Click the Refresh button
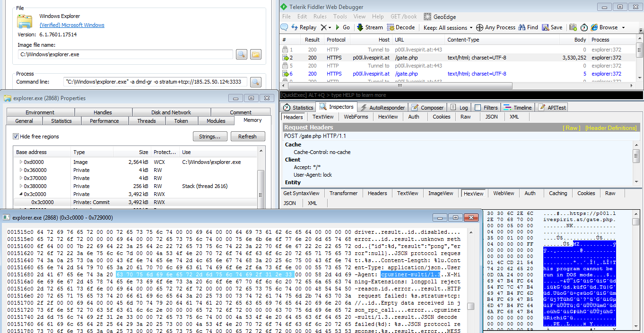The image size is (644, 333). pos(247,137)
